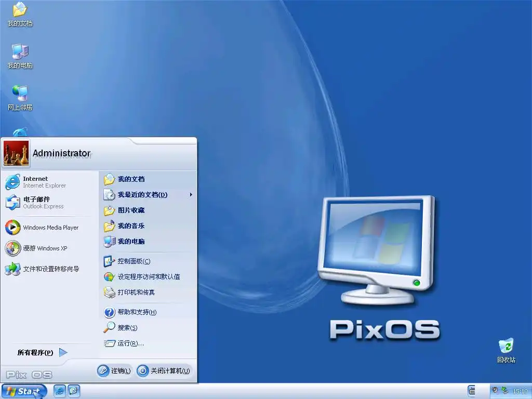
Task: Launch Internet Explorer quick launch icon
Action: click(x=59, y=391)
